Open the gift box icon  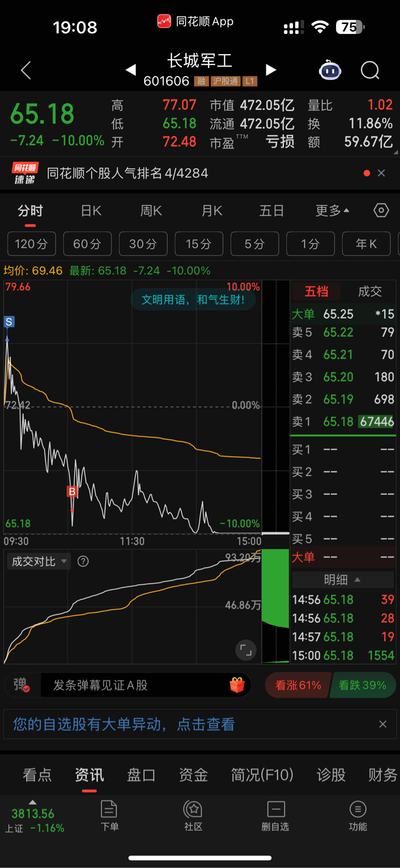pos(237,685)
